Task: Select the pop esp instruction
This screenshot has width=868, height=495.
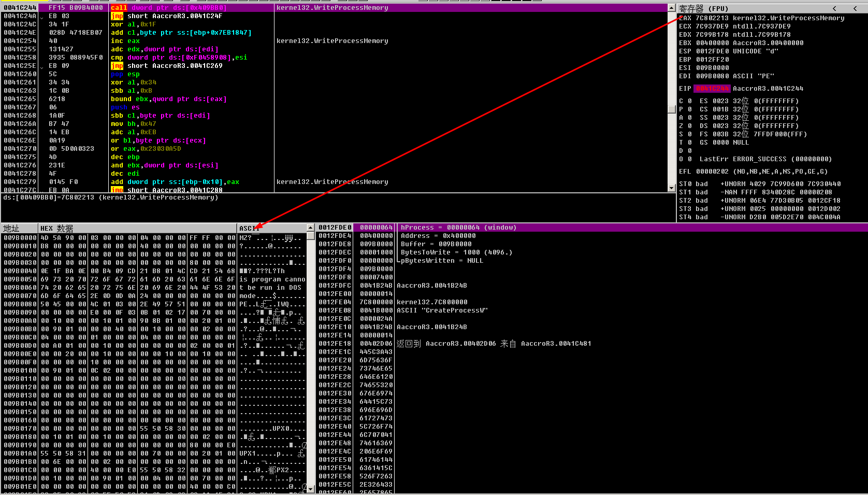Action: [125, 74]
